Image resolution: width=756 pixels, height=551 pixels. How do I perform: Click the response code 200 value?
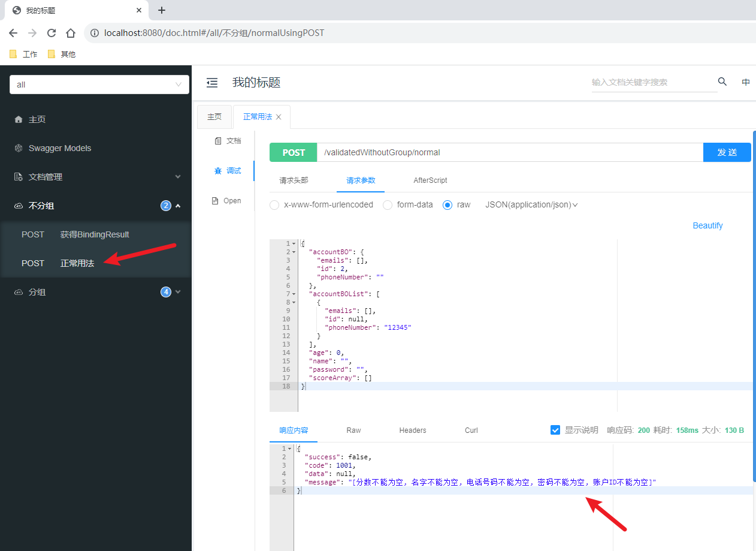tap(644, 430)
